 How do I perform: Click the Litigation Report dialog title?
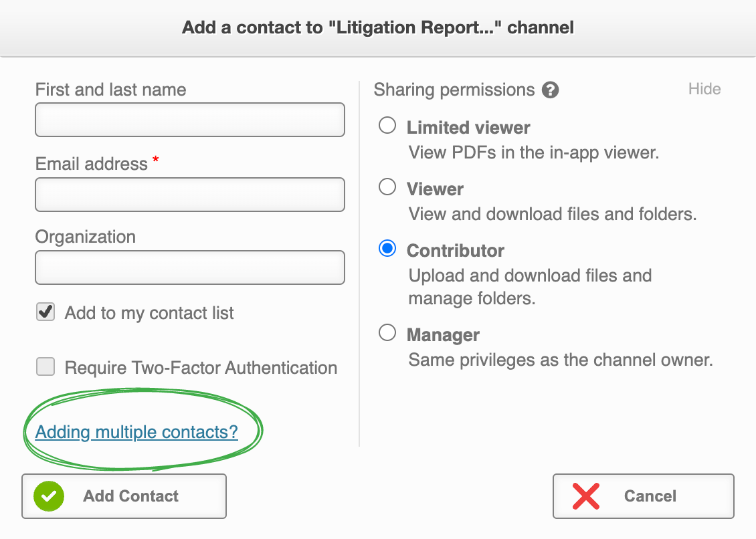378,27
